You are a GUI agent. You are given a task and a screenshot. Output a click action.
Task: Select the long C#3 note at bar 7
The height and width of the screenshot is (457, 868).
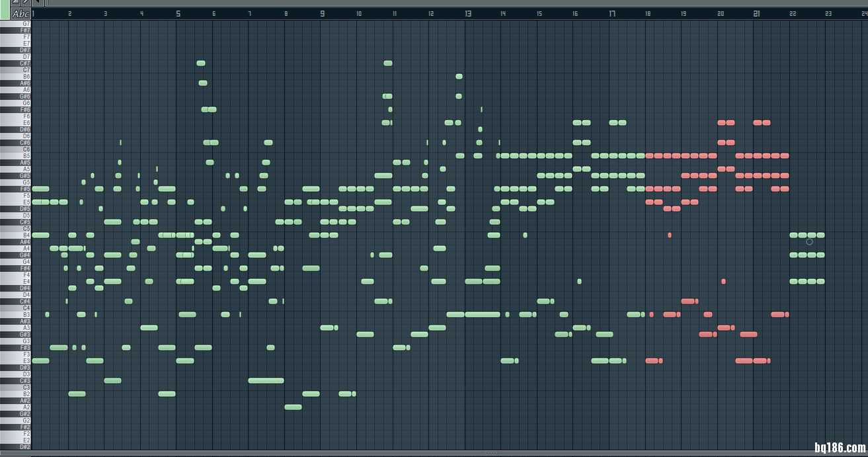point(266,380)
